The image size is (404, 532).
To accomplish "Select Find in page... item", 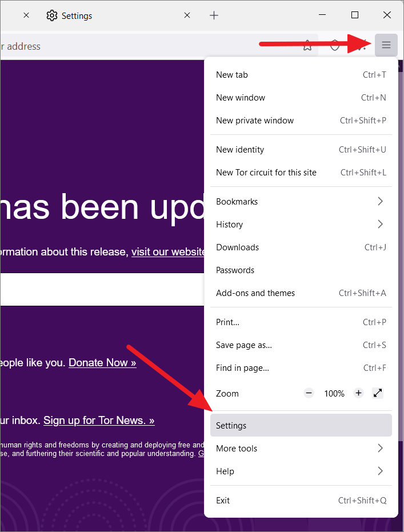I will point(301,368).
